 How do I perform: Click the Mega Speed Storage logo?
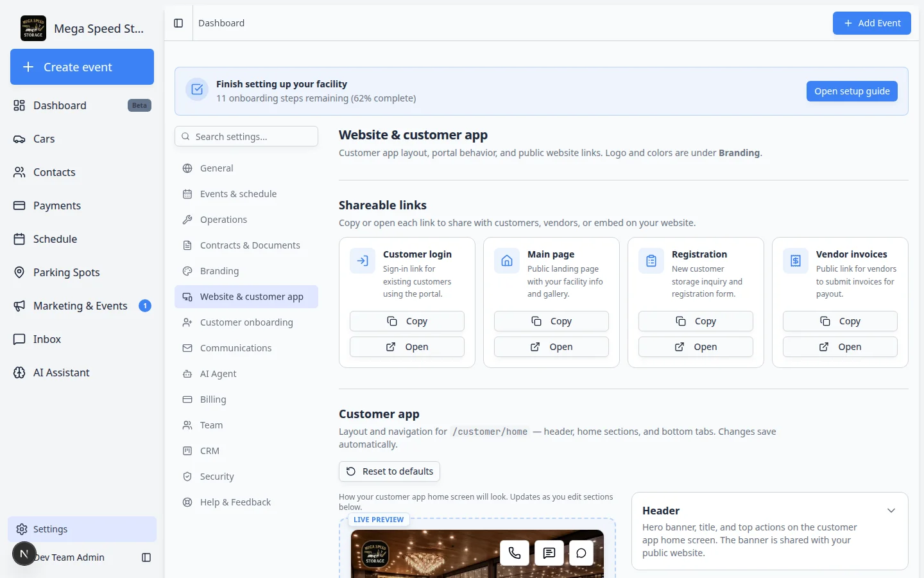(x=33, y=28)
